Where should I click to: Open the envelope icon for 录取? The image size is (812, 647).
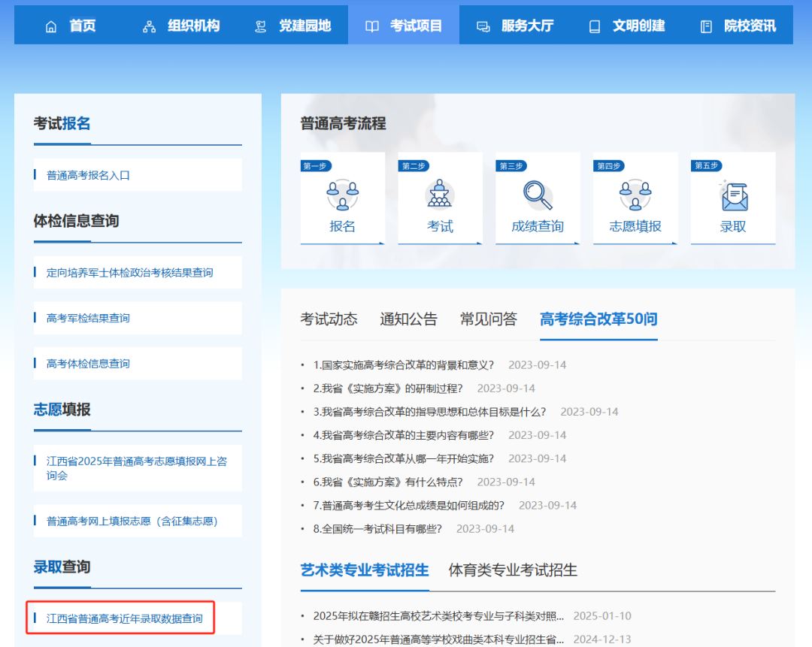coord(732,197)
